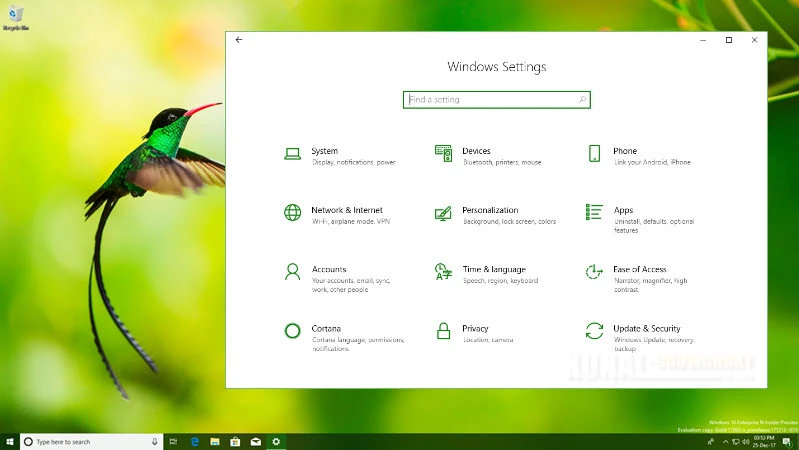
Task: Open the Windows Start menu
Action: point(9,442)
